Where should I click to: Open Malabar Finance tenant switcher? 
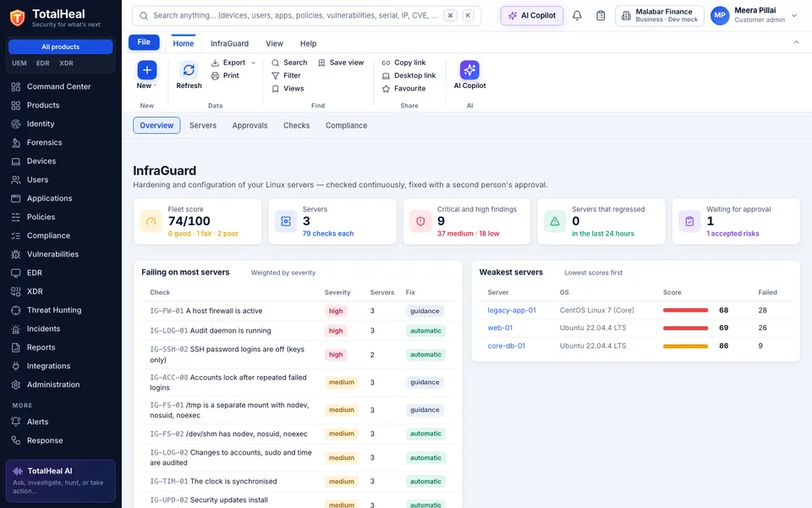tap(659, 15)
